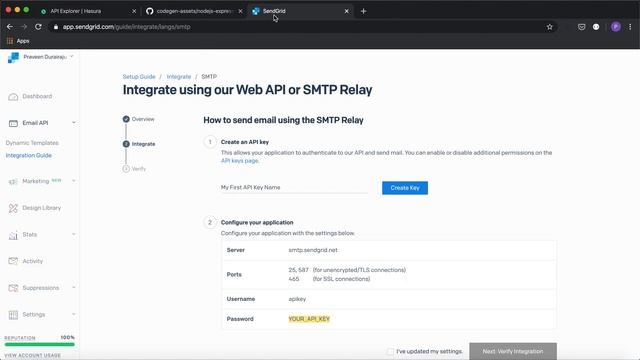Open a new tab with plus icon

click(363, 11)
